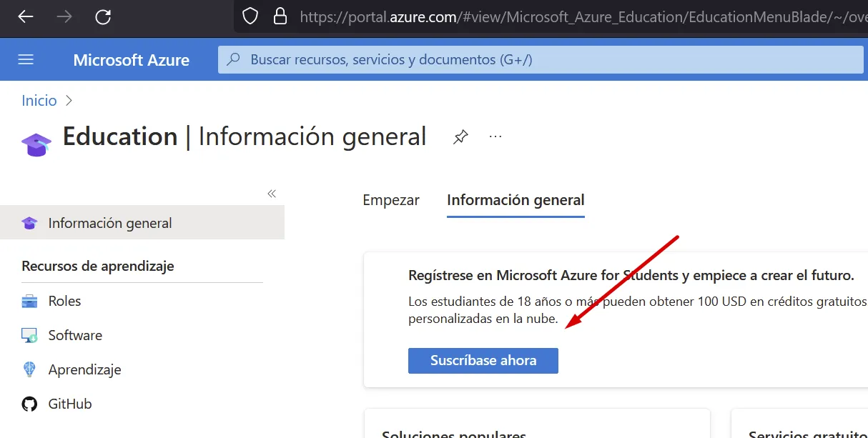Collapse the sidebar with double chevron

pyautogui.click(x=272, y=194)
